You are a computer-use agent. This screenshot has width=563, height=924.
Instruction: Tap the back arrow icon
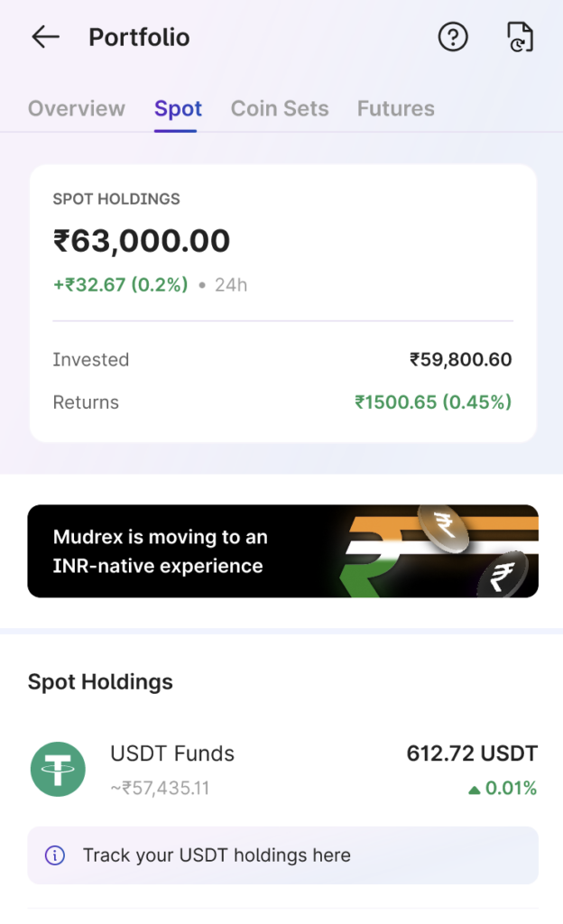(44, 37)
